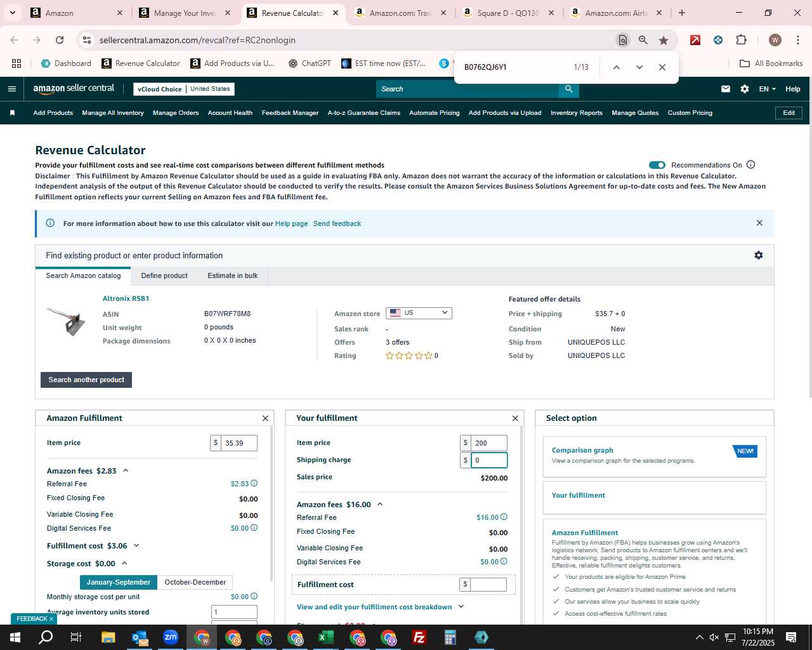This screenshot has width=812, height=650.
Task: Switch to Estimate in bulk tab
Action: click(233, 275)
